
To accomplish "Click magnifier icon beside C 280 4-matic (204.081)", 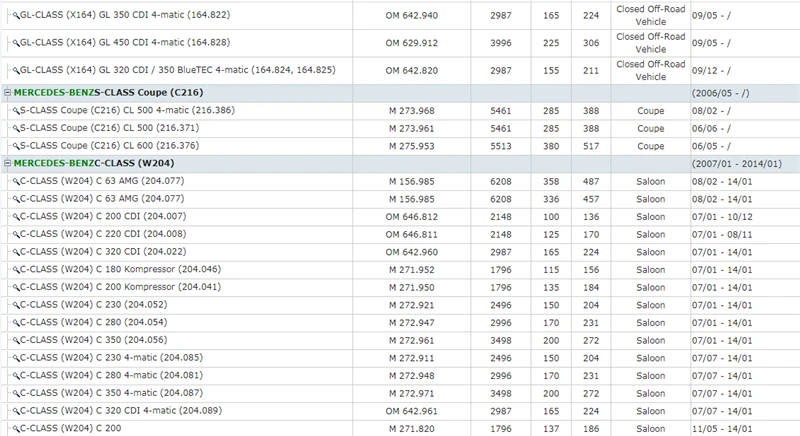I will (x=16, y=376).
